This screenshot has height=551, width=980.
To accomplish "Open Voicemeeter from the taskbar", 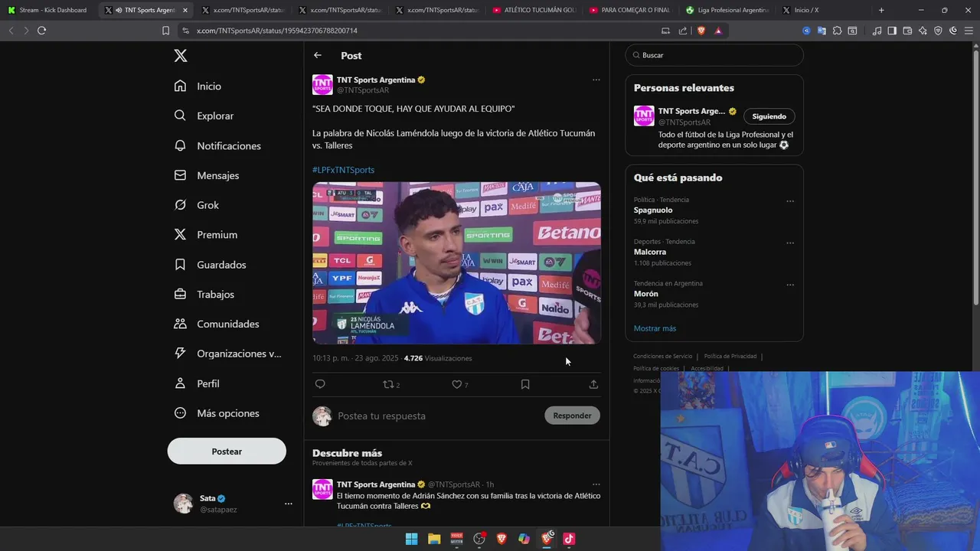I will (456, 539).
